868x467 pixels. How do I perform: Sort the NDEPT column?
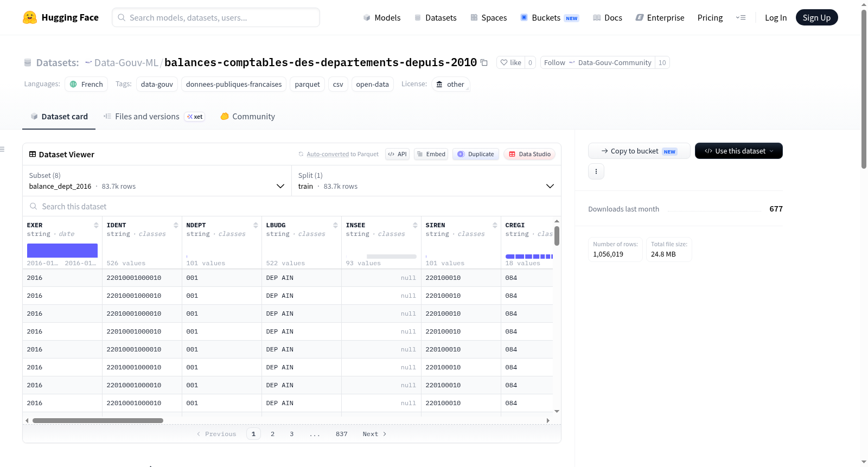(x=256, y=225)
